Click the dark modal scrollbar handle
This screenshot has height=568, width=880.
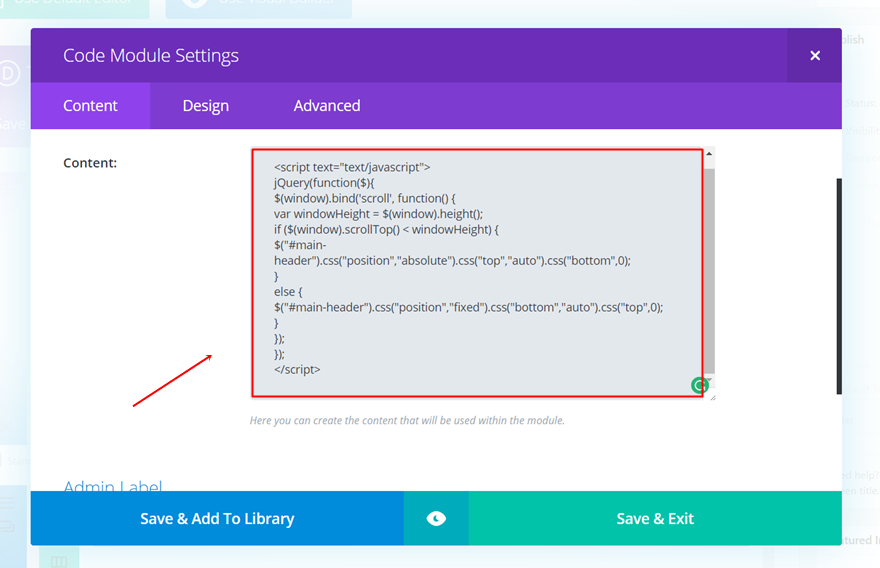pos(839,285)
